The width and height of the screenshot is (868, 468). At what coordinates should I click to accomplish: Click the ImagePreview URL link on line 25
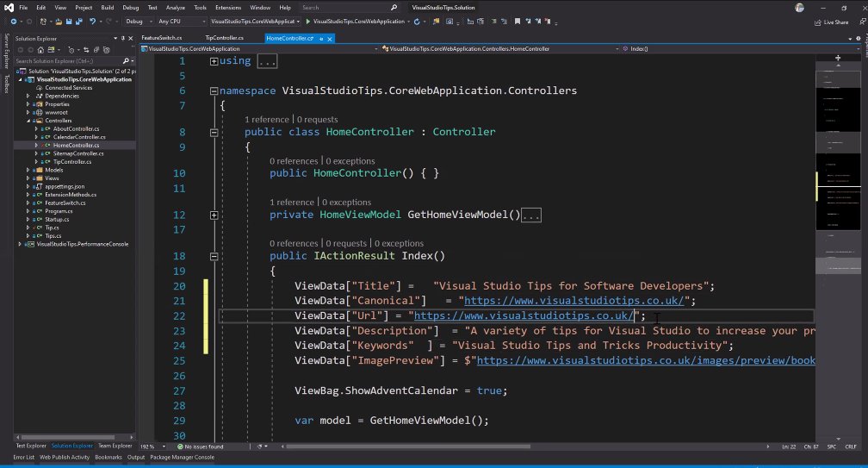click(x=646, y=360)
